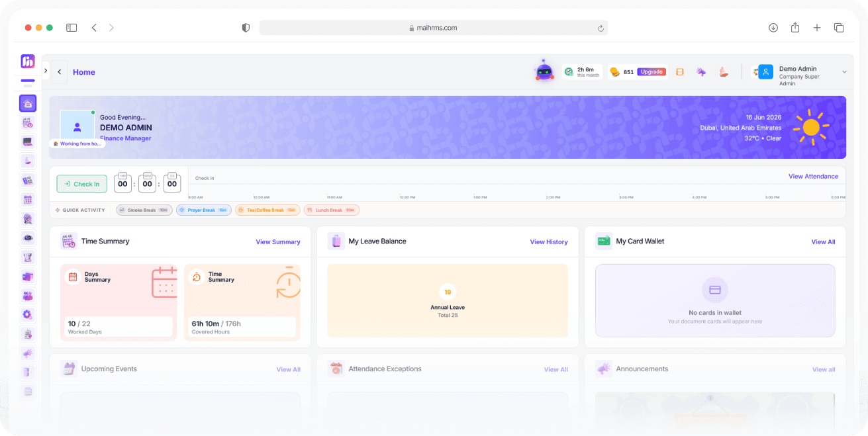Open the purple calendar sidebar icon

tap(28, 199)
